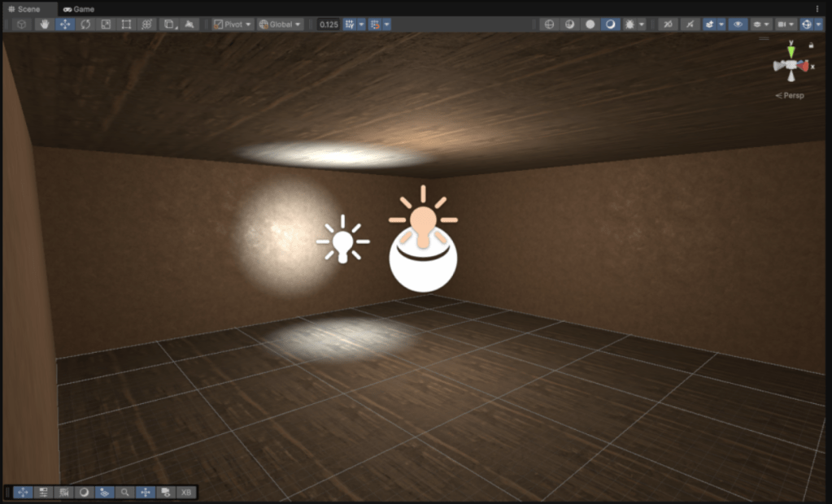Switch to the Game tab
This screenshot has height=504, width=832.
click(79, 9)
